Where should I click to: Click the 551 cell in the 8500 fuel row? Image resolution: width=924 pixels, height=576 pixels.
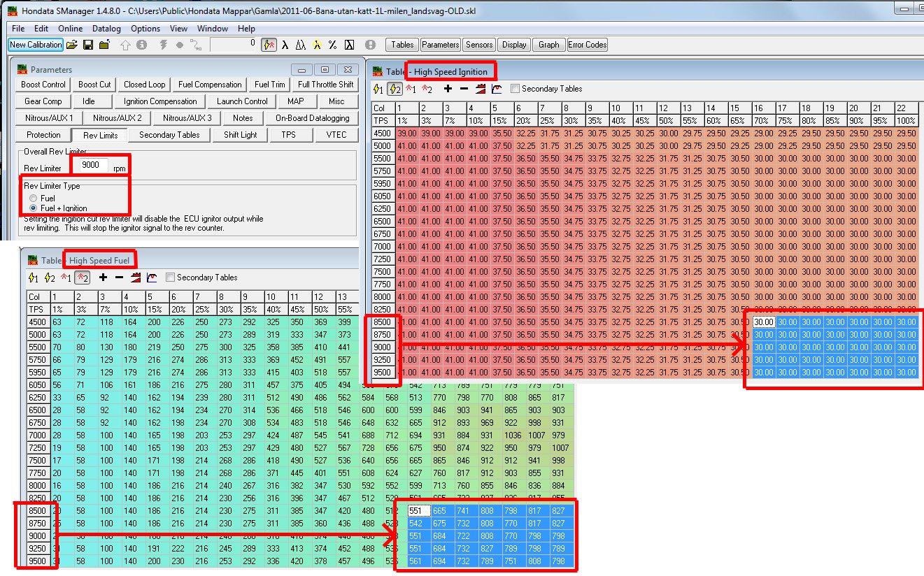(x=418, y=511)
